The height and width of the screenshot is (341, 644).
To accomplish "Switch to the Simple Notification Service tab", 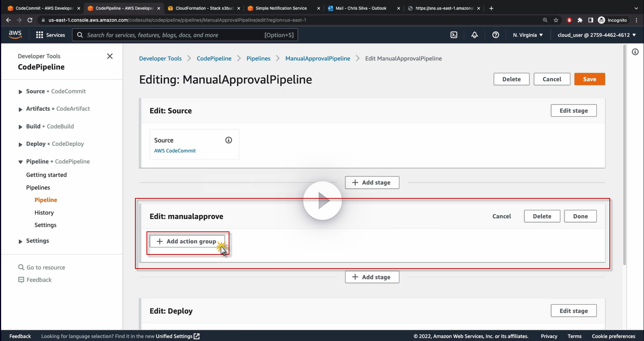I will pos(281,8).
